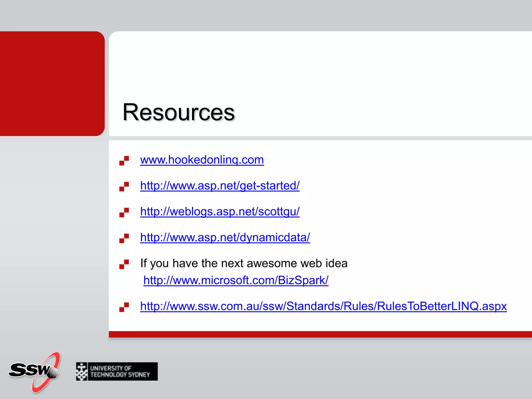Open the RulesToBetterLINQ.aspx link
This screenshot has width=532, height=399.
323,306
